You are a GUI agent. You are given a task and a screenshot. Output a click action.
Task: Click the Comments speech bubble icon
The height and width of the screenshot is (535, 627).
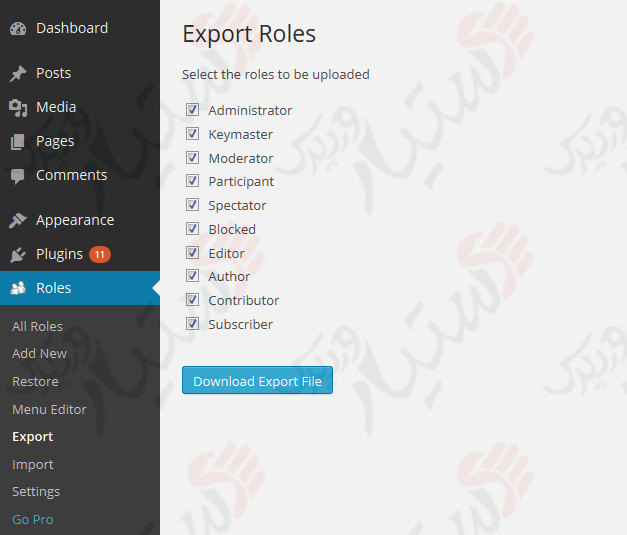(x=18, y=176)
